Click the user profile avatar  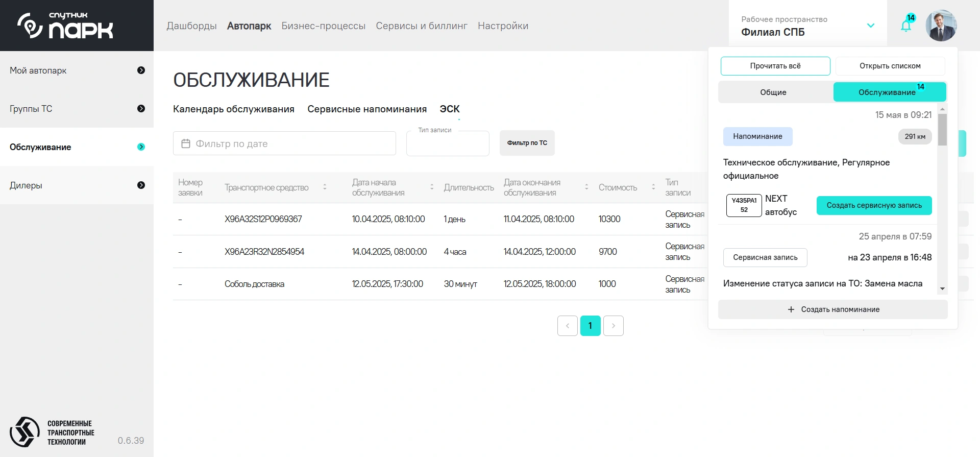click(x=941, y=26)
